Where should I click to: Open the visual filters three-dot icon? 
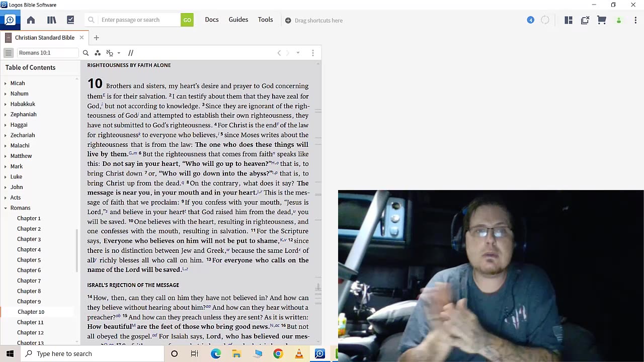(98, 53)
